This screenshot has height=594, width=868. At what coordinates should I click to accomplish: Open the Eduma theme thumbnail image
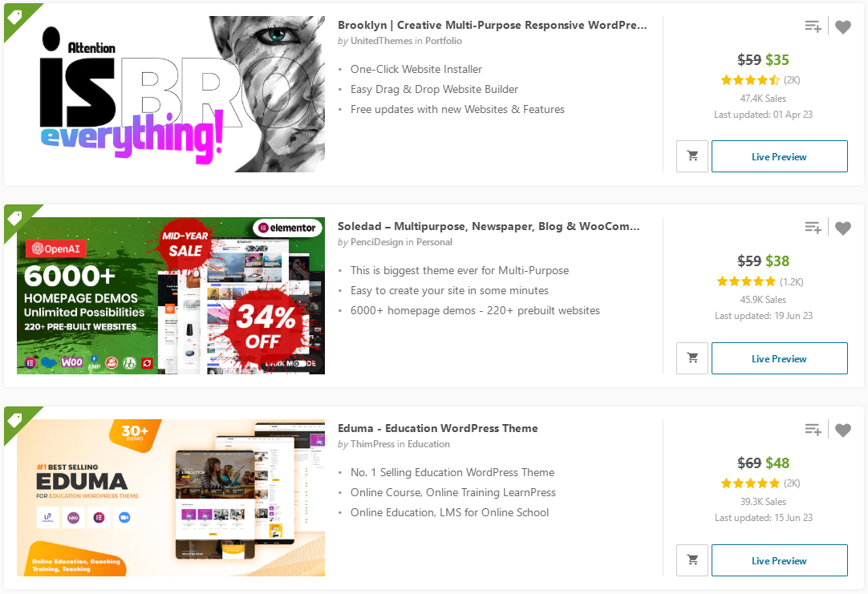[171, 498]
